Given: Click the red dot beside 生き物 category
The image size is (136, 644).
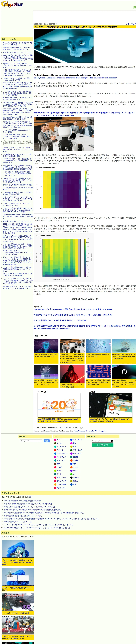Looking at the screenshot, I should pyautogui.click(x=71, y=460).
